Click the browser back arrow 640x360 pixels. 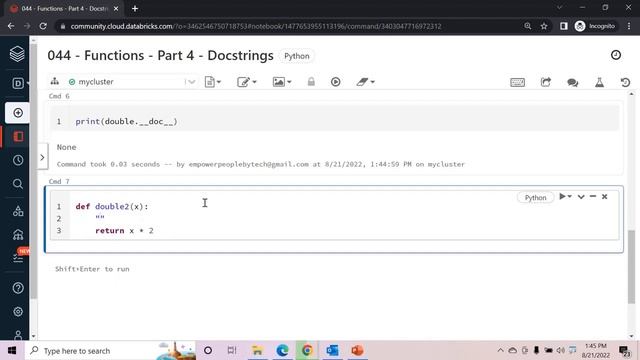point(11,26)
